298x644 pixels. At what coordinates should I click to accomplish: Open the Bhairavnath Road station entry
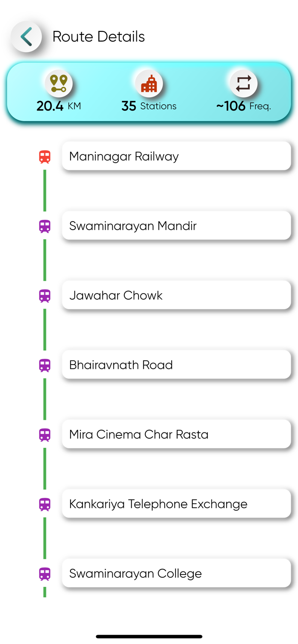176,365
